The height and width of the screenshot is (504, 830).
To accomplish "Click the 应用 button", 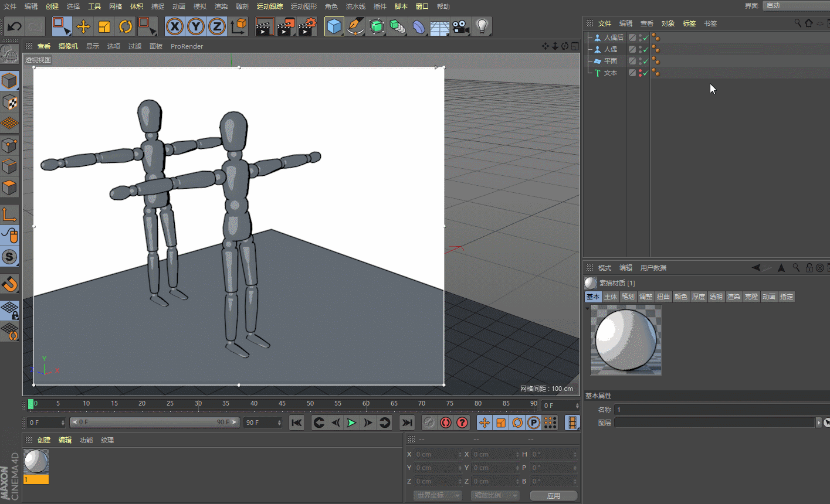I will pyautogui.click(x=553, y=495).
